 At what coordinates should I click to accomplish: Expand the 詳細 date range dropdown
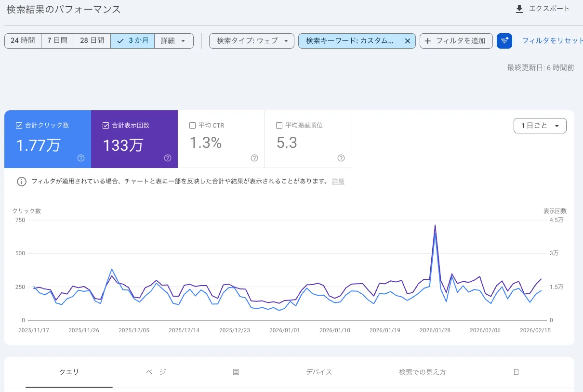tap(173, 41)
